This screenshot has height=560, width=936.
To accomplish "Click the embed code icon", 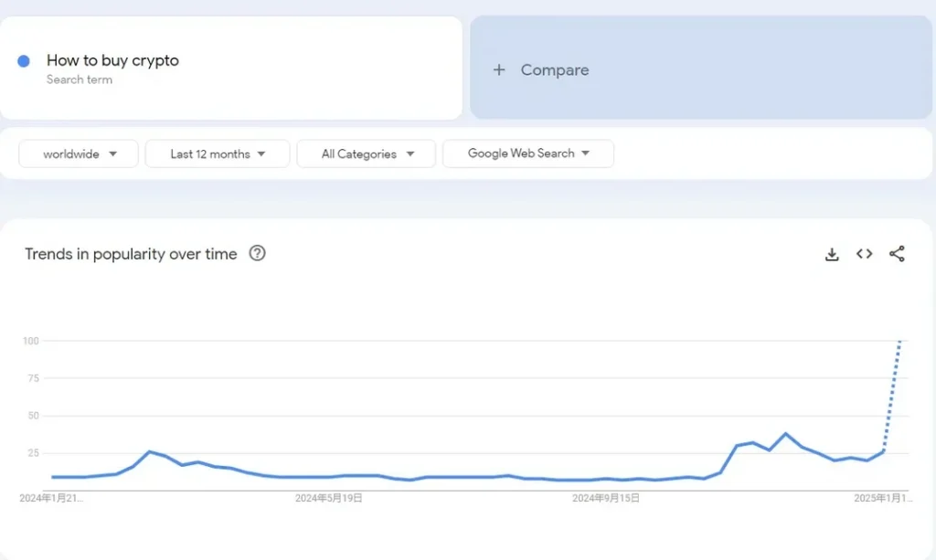I will (x=864, y=254).
